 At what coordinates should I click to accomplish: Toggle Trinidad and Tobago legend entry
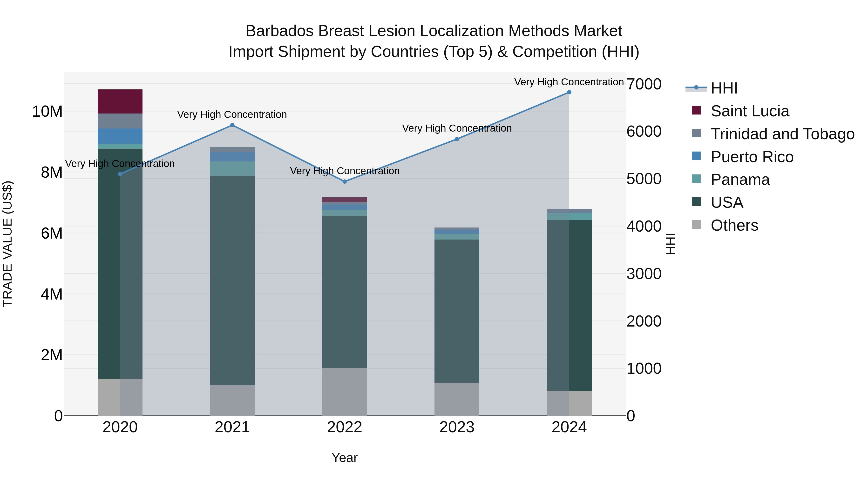click(x=773, y=134)
